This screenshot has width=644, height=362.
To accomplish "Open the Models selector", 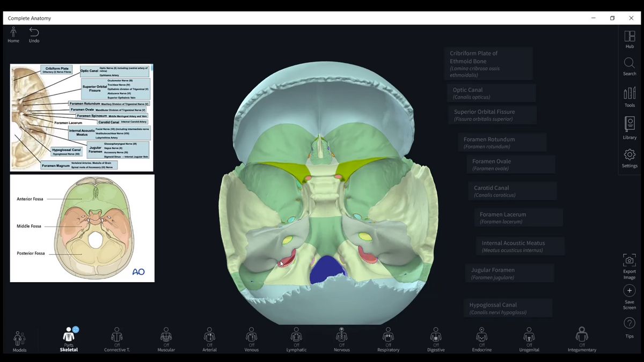I will click(19, 339).
